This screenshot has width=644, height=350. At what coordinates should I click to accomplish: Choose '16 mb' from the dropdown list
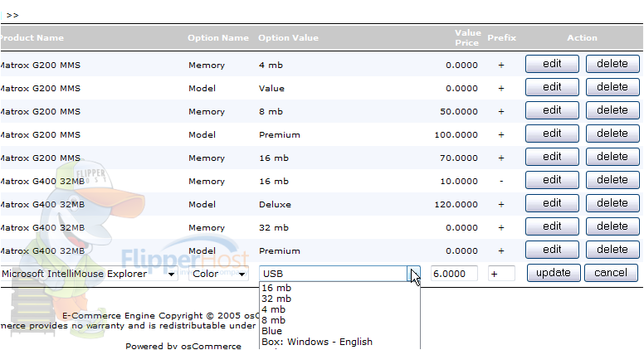[276, 288]
